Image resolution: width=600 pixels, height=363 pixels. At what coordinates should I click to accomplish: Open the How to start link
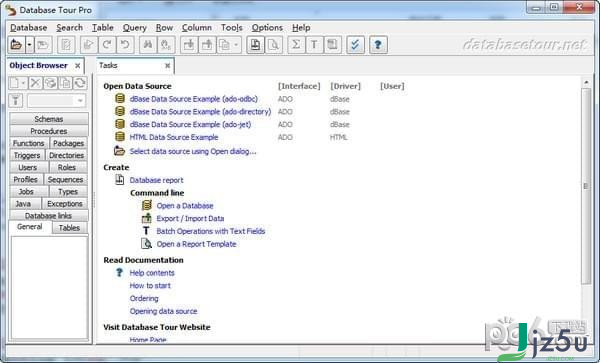[x=150, y=286]
